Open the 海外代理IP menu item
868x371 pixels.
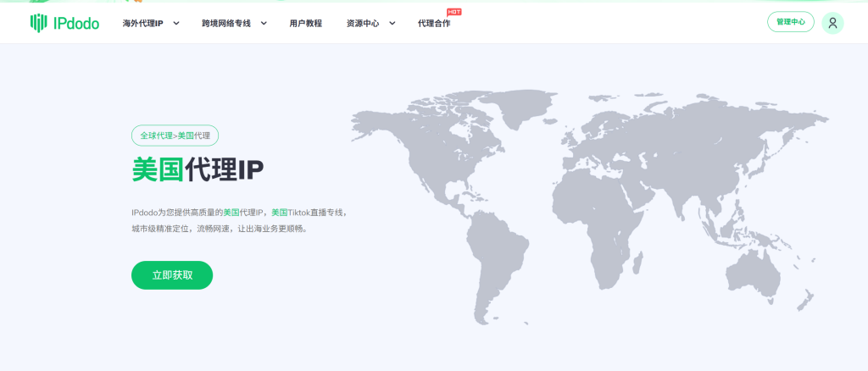[142, 23]
